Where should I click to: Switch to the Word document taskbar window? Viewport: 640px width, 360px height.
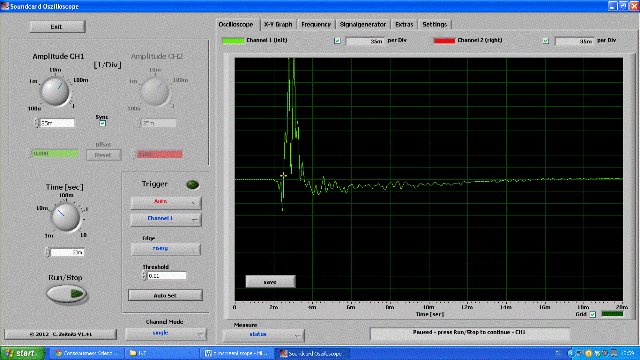click(x=237, y=353)
